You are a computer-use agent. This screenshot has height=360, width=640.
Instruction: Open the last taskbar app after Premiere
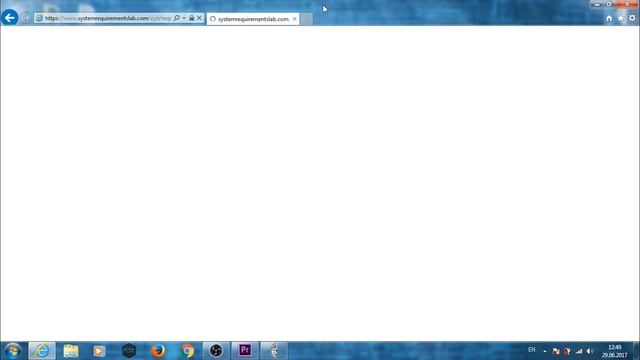[274, 351]
